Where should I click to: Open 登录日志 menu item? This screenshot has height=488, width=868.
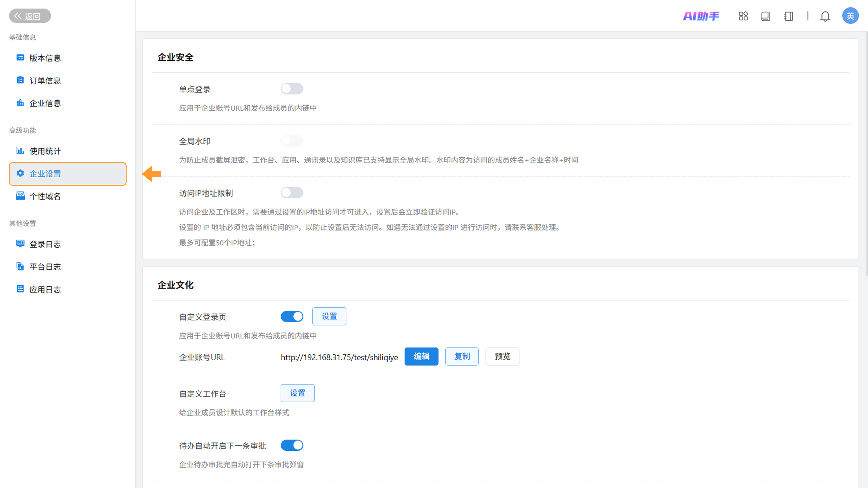pyautogui.click(x=45, y=244)
